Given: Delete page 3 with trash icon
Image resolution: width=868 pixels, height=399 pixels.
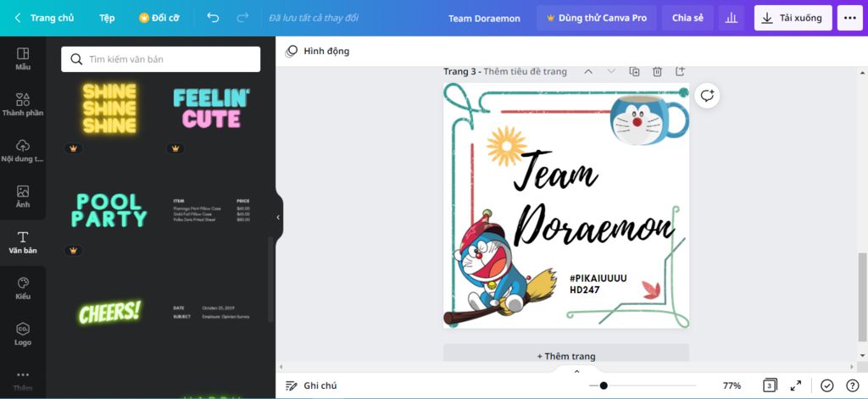Looking at the screenshot, I should click(657, 71).
